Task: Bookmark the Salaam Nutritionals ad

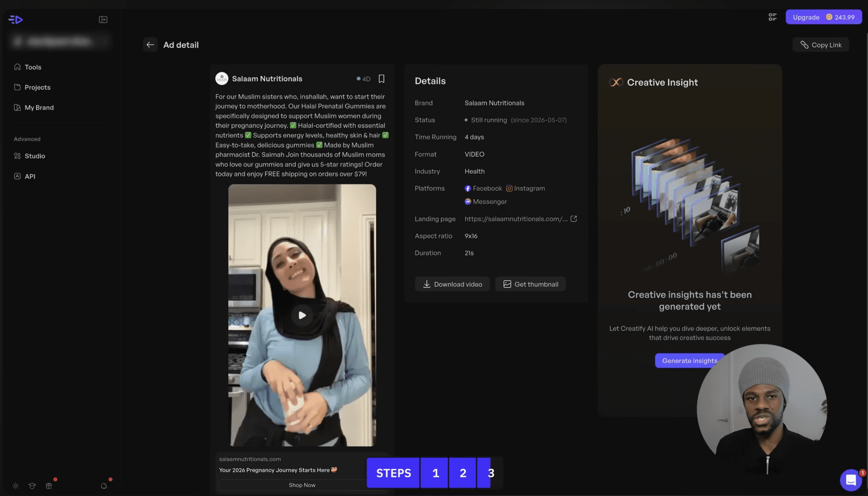Action: click(381, 79)
